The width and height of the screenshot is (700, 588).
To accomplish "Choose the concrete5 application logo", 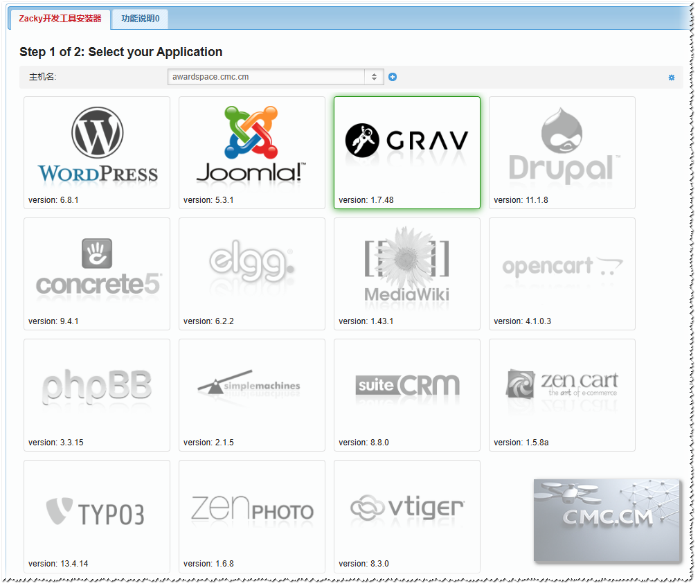I will pos(98,267).
